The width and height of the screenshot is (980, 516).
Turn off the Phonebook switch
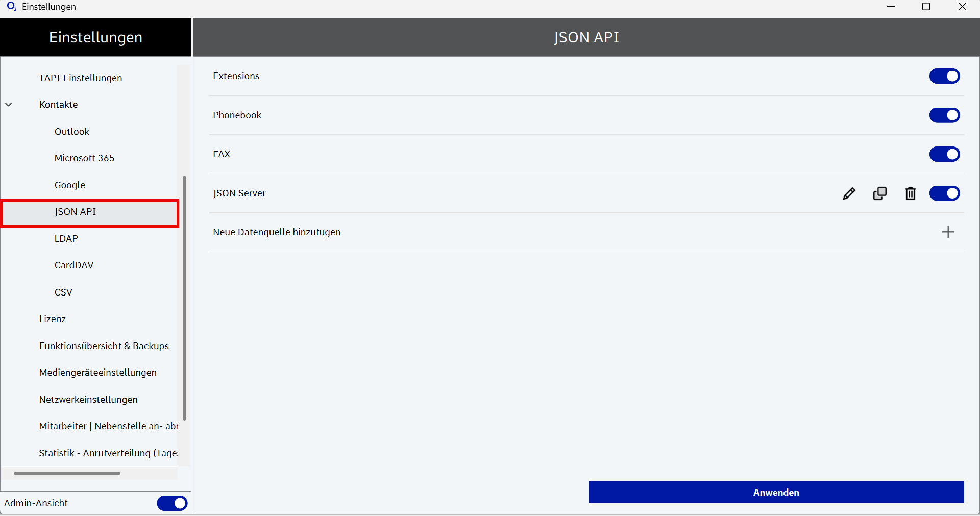pos(944,115)
